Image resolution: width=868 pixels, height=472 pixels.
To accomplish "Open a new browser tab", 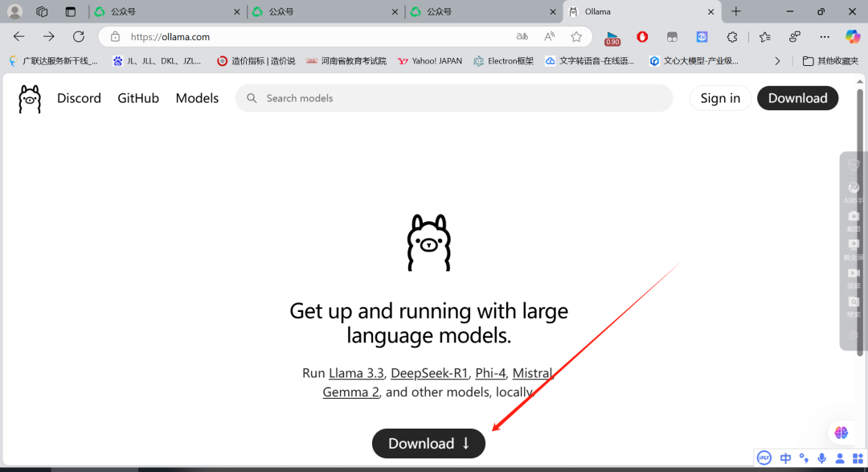I will click(735, 11).
